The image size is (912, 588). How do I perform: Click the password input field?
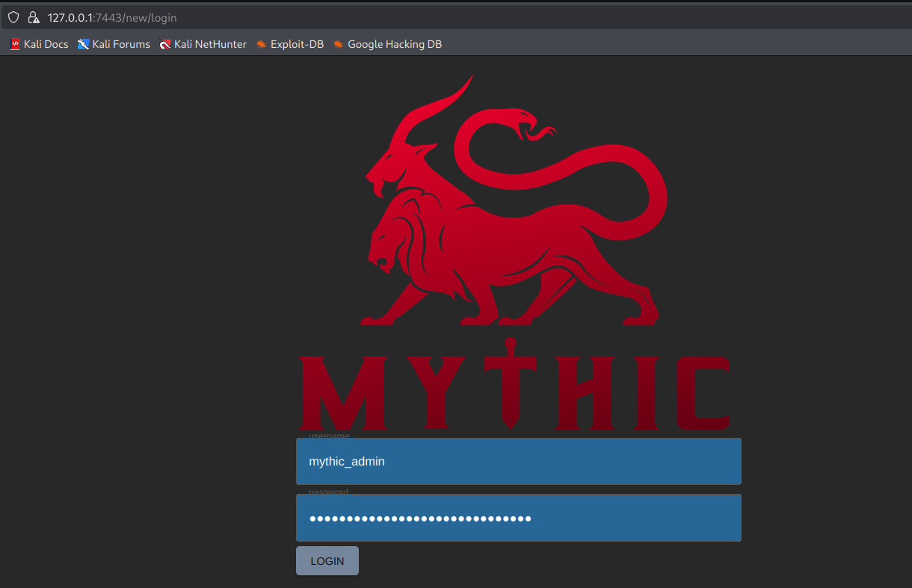click(x=519, y=518)
